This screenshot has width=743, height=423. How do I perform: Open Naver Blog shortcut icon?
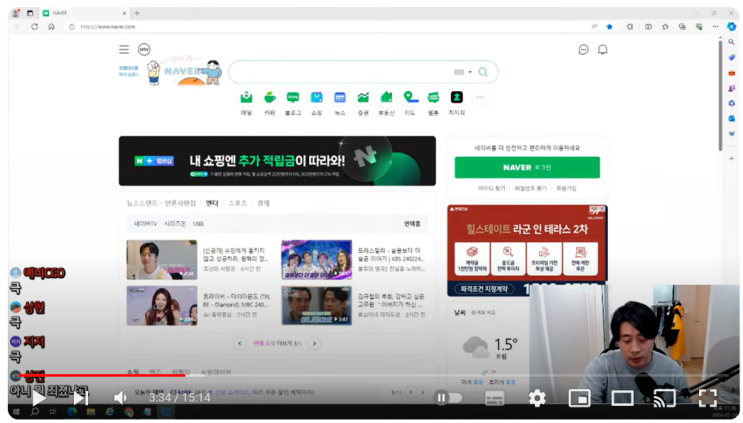pyautogui.click(x=293, y=98)
